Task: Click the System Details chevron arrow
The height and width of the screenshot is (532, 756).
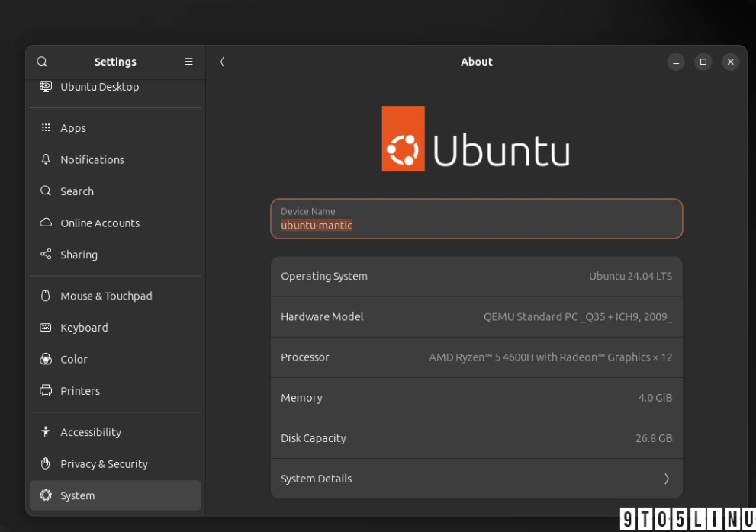Action: [666, 479]
